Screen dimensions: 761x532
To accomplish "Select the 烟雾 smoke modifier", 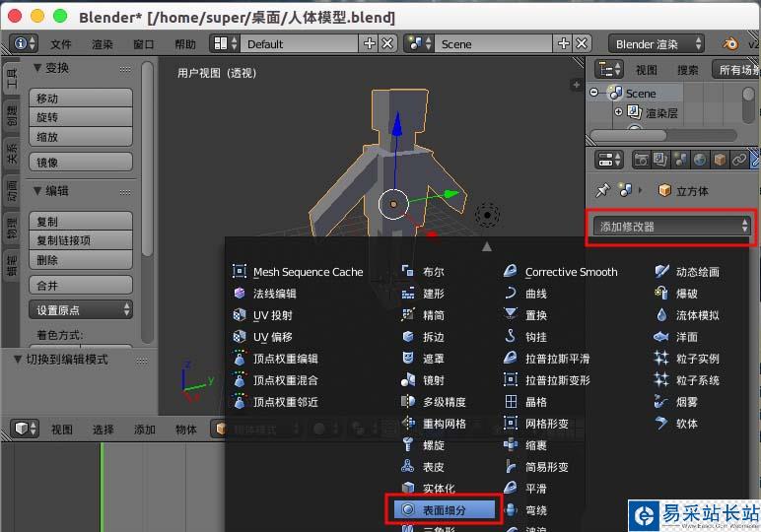I will pos(676,402).
